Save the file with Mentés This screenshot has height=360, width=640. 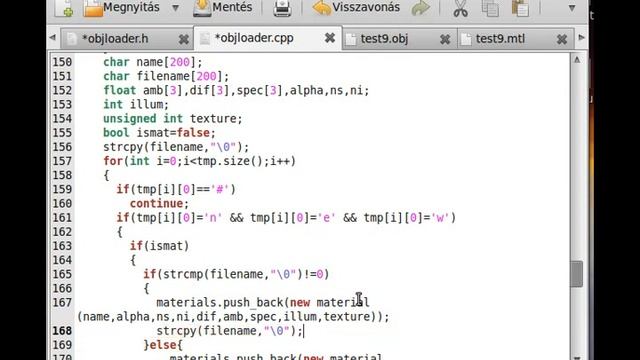tap(223, 7)
